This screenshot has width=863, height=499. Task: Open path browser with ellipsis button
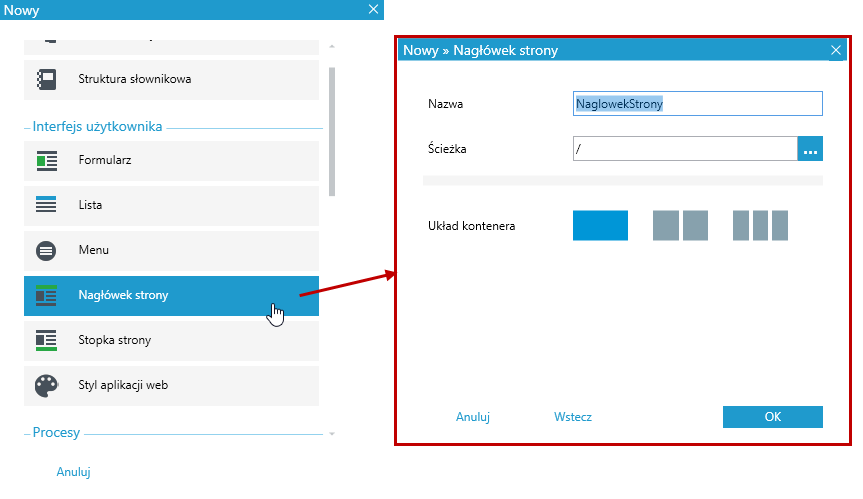810,149
